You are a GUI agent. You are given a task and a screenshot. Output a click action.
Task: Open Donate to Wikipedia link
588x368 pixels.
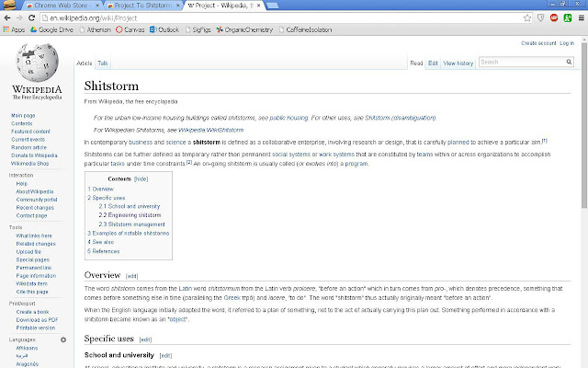(34, 155)
